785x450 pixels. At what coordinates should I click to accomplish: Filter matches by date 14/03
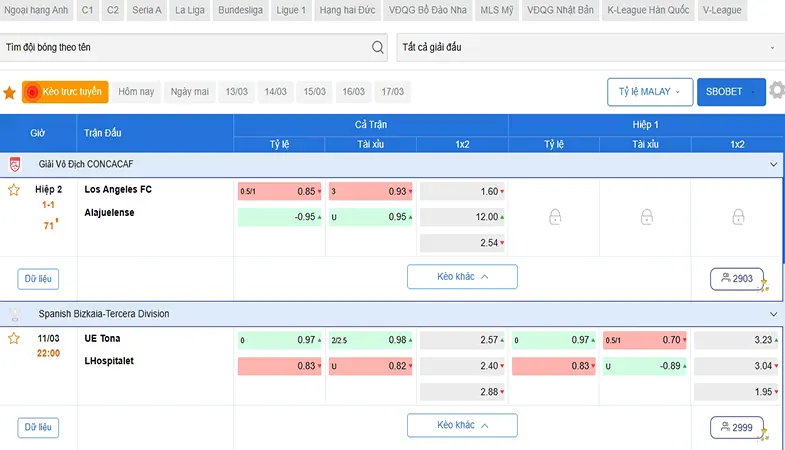click(275, 92)
